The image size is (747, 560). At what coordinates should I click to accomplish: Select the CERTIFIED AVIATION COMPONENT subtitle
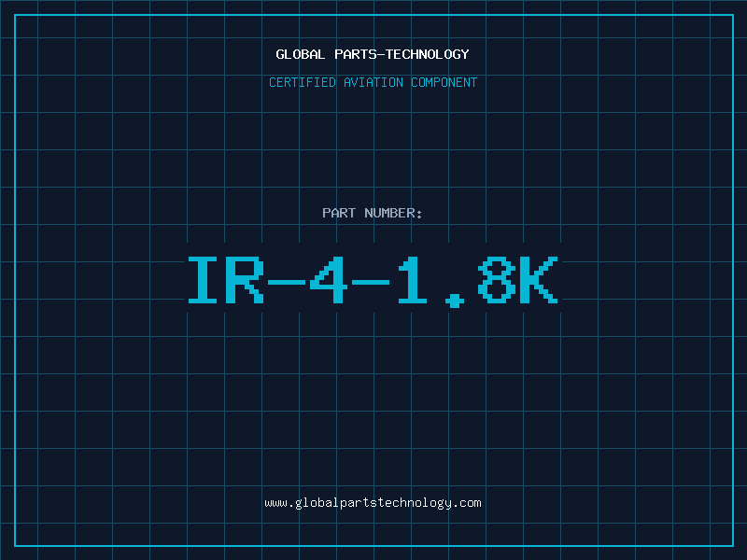(373, 82)
